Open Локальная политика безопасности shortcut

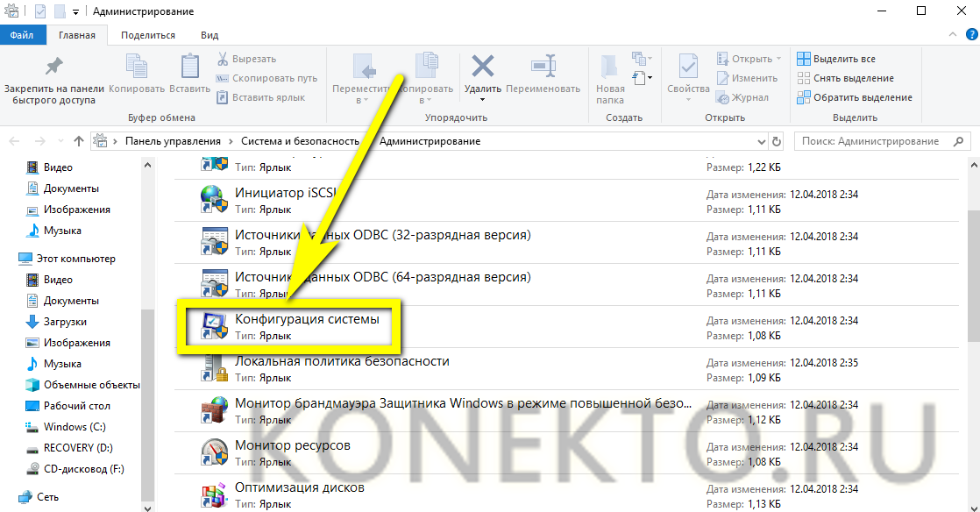pyautogui.click(x=342, y=361)
